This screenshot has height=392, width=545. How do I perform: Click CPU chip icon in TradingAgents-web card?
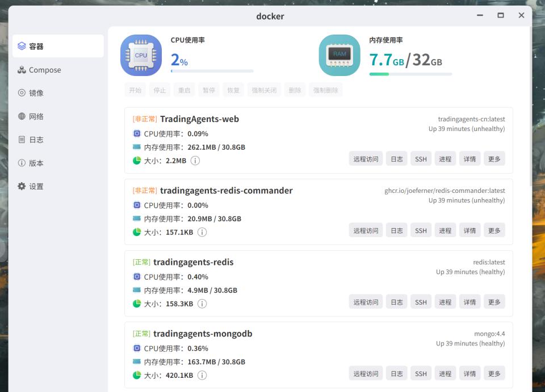(x=137, y=133)
